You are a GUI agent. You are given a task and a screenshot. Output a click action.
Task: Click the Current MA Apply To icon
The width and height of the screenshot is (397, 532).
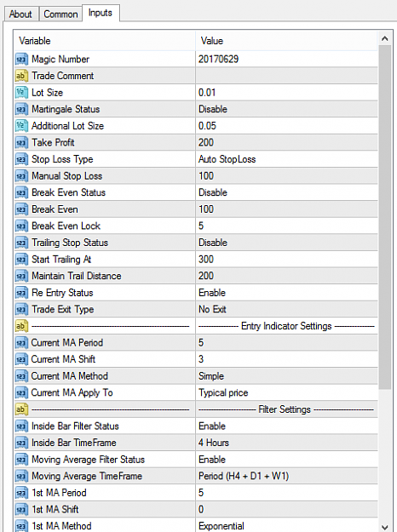[21, 393]
